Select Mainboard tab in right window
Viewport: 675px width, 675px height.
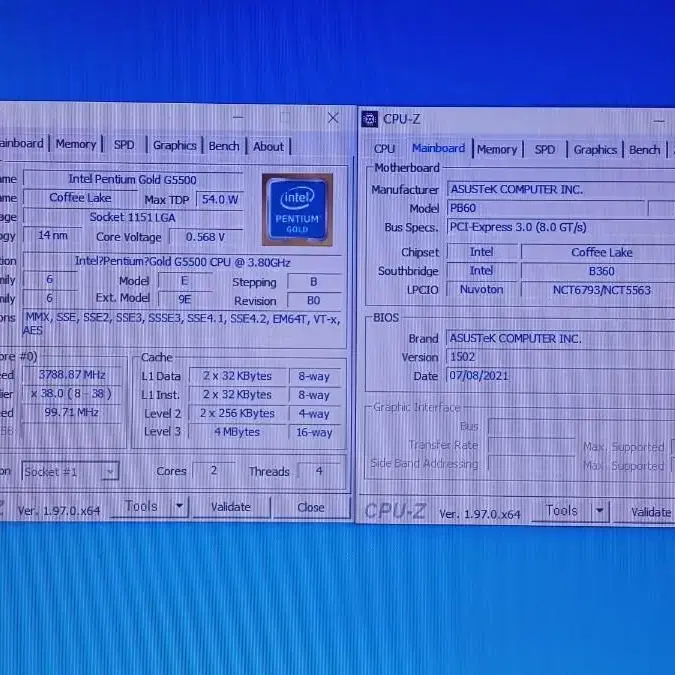point(438,149)
